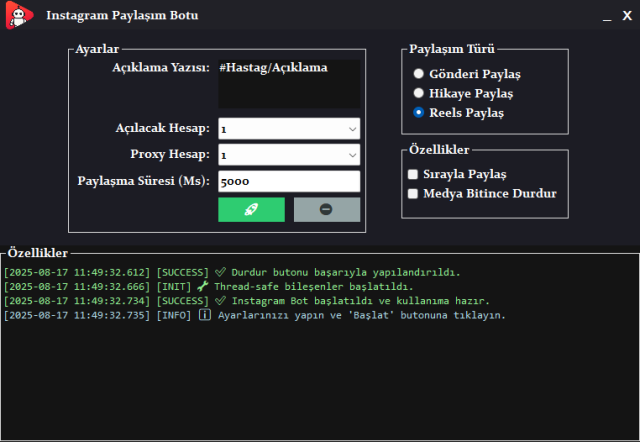
Task: Click the checkmark icon in the Durdur butonu log line
Action: [x=220, y=272]
